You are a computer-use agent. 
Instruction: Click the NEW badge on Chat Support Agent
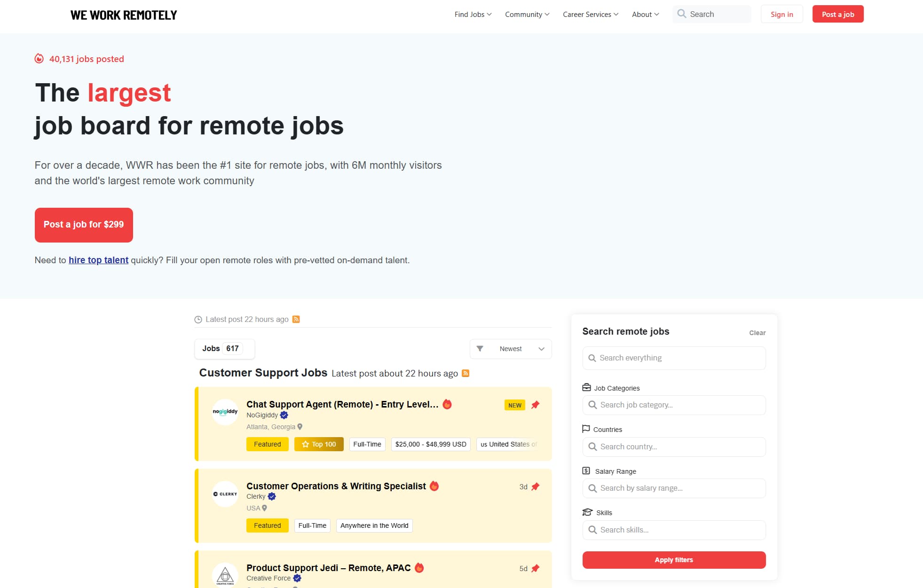[x=515, y=405]
